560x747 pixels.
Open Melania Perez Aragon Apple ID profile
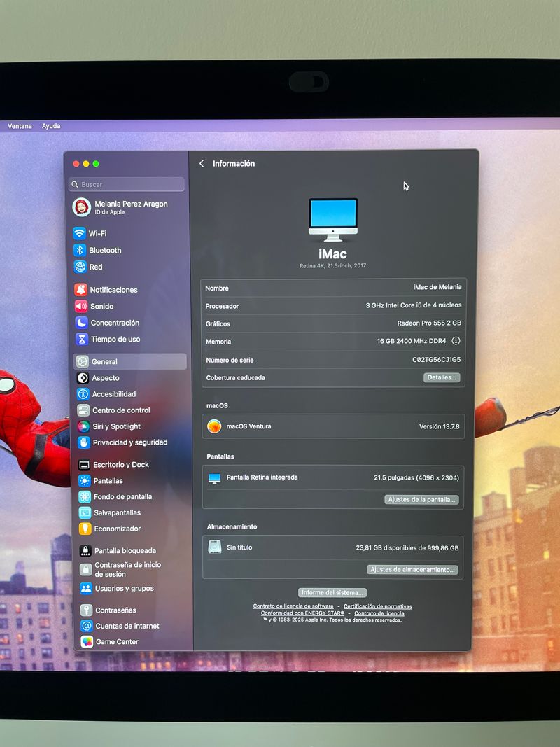point(120,207)
